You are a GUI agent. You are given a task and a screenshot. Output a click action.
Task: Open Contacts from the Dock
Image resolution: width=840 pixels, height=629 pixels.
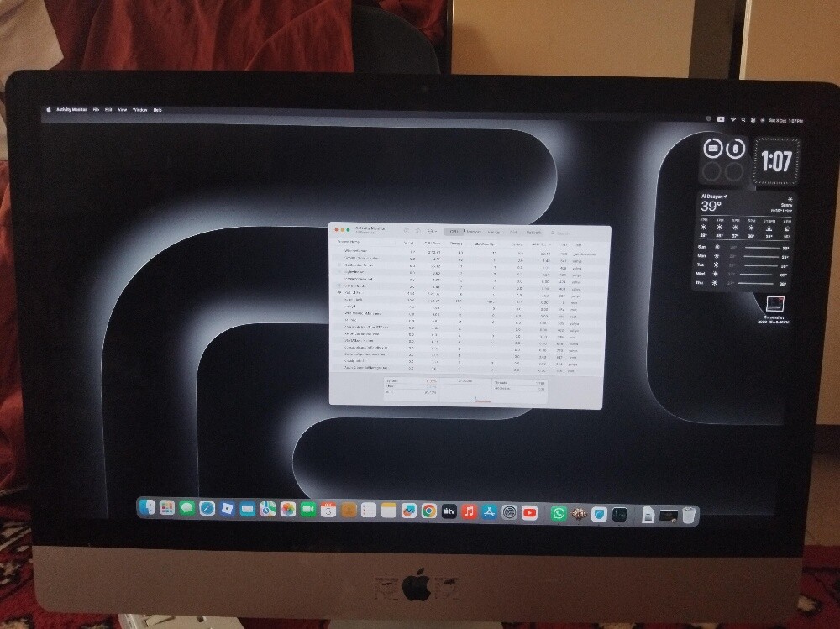(x=349, y=510)
